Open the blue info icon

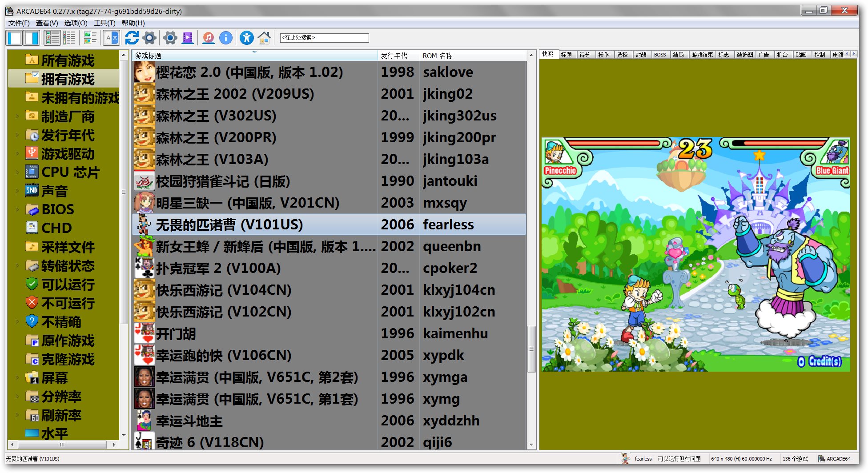pyautogui.click(x=226, y=38)
